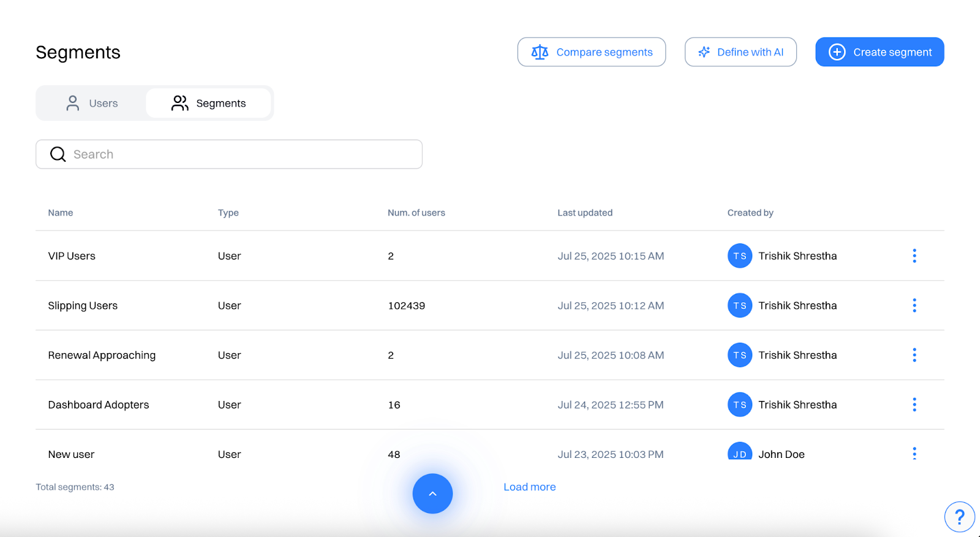Click Define with AI button

(x=741, y=52)
